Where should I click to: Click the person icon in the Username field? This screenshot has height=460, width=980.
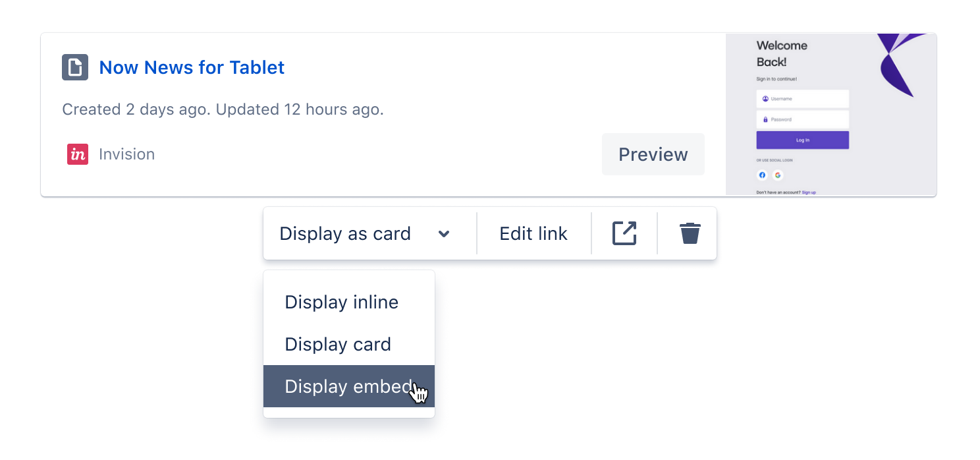(x=765, y=99)
